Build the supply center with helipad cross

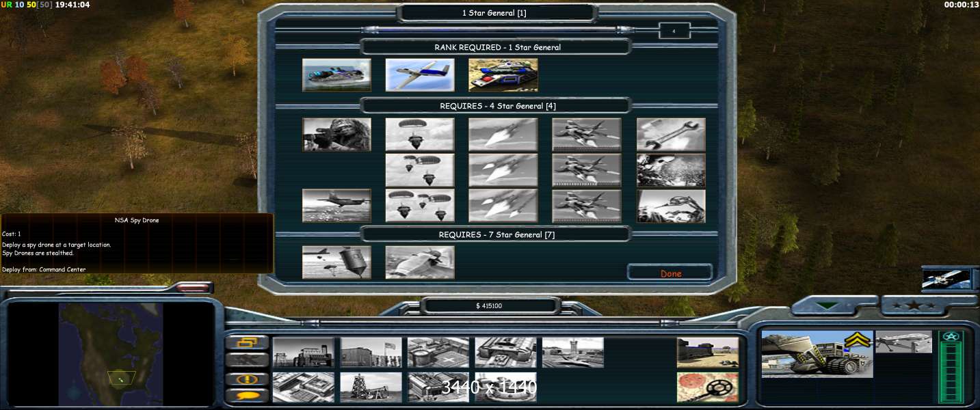pos(438,352)
